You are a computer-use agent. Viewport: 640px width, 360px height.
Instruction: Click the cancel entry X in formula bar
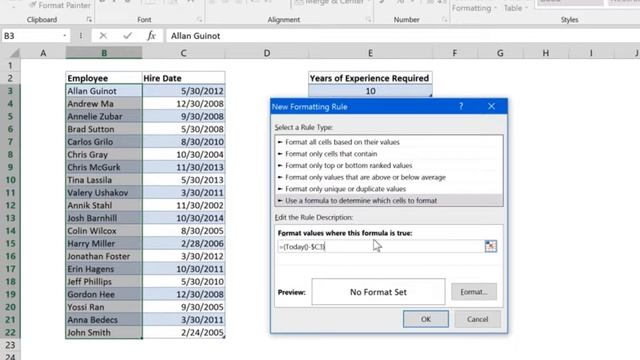pos(103,36)
